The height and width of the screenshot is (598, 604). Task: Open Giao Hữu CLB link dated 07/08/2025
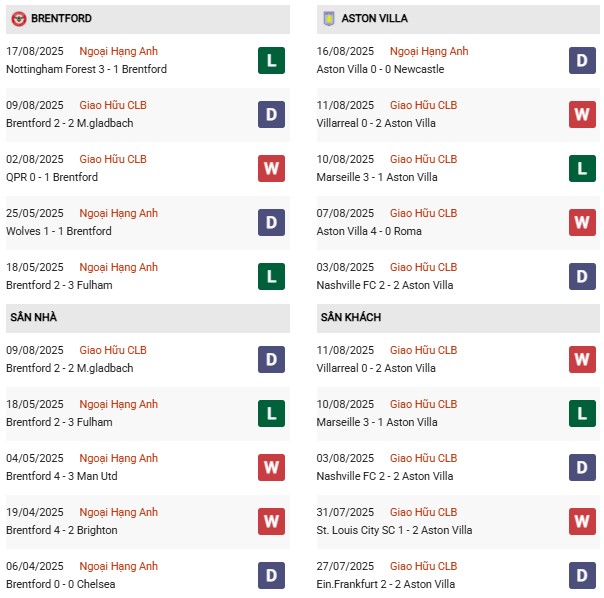[x=423, y=213]
